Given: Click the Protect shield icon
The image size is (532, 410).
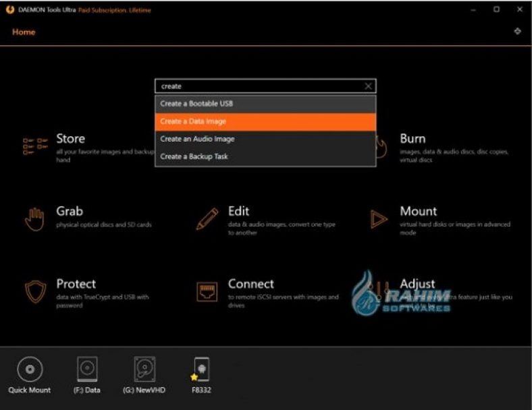Looking at the screenshot, I should (x=35, y=291).
